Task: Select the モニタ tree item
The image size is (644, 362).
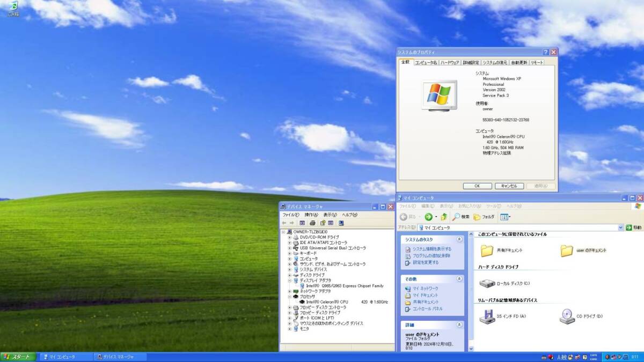Action: [304, 329]
